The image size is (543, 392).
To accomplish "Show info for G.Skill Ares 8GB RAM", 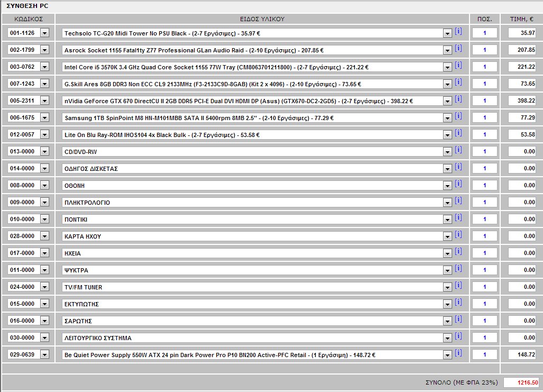I will point(458,82).
